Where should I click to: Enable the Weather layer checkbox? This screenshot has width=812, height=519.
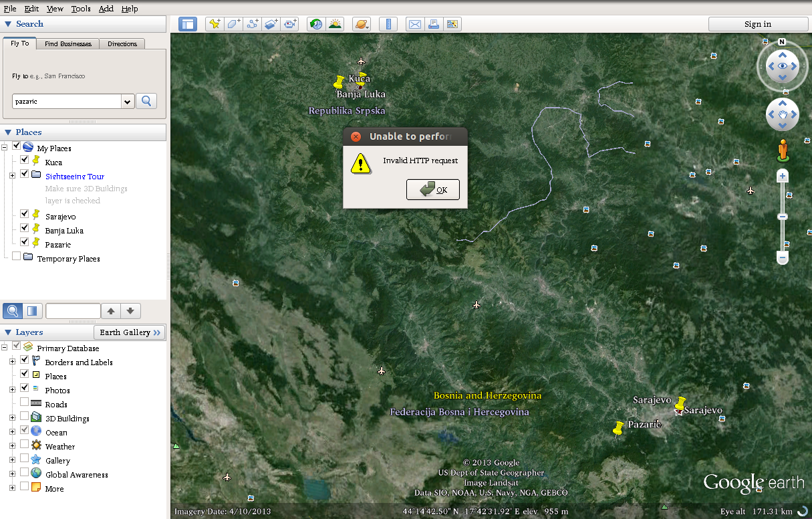[25, 445]
